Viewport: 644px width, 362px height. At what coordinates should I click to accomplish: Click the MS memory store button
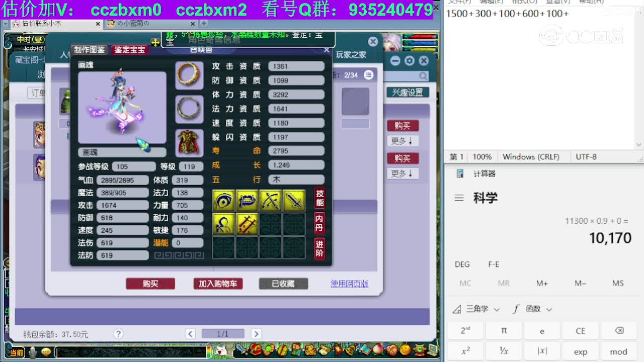618,284
